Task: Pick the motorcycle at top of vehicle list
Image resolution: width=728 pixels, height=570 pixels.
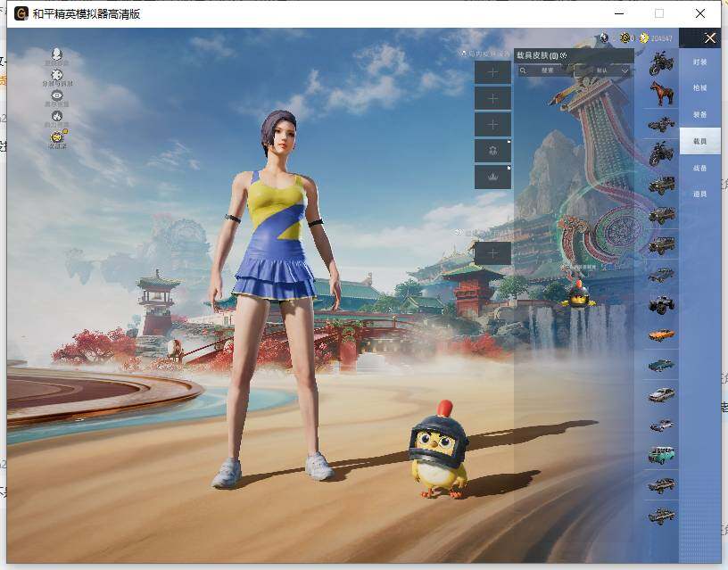Action: tap(661, 62)
